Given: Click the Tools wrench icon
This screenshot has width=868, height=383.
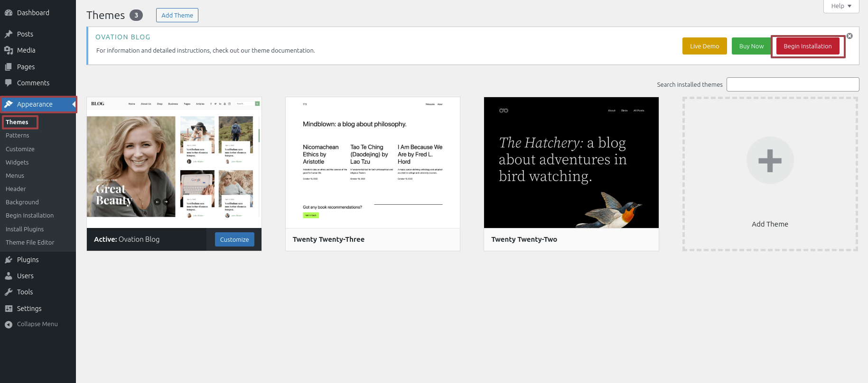Looking at the screenshot, I should coord(9,292).
